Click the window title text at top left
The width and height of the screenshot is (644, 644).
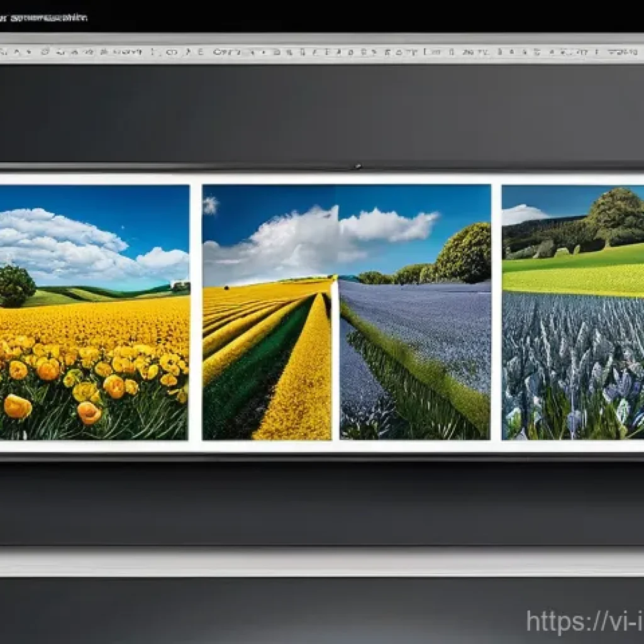pyautogui.click(x=44, y=18)
